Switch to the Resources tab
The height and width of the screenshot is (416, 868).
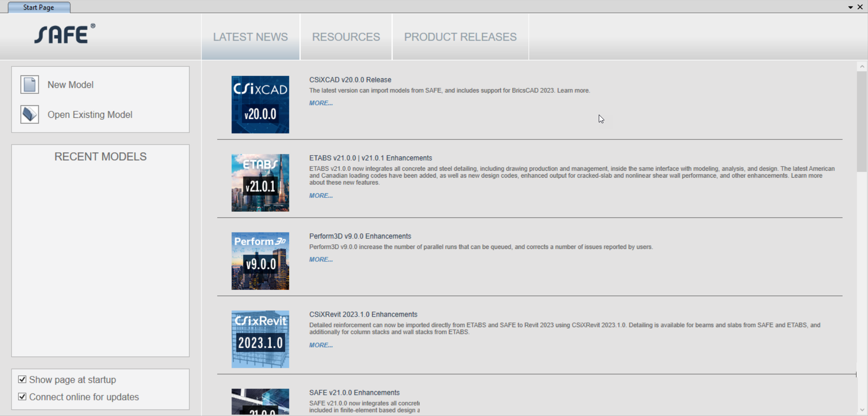[346, 37]
